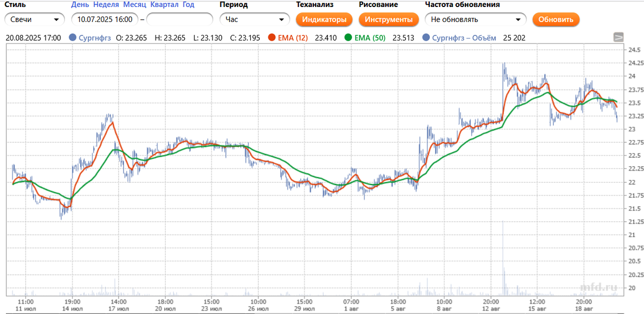
Task: Click the 20 price axis label
Action: (632, 288)
